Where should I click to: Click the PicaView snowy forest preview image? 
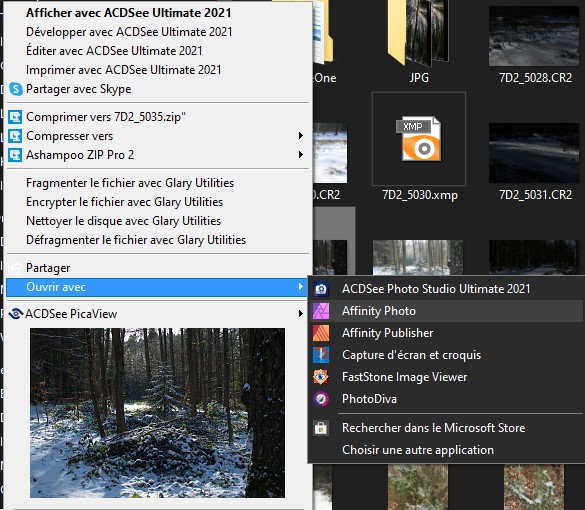point(157,413)
